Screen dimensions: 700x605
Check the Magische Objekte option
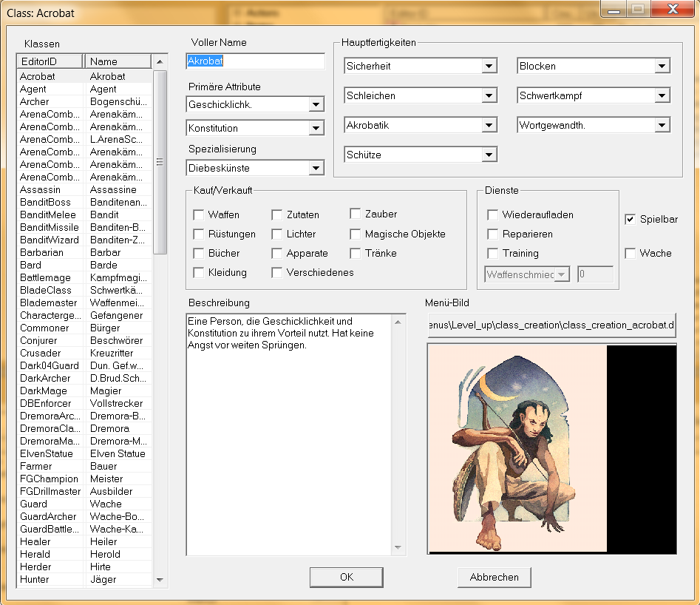[x=356, y=234]
